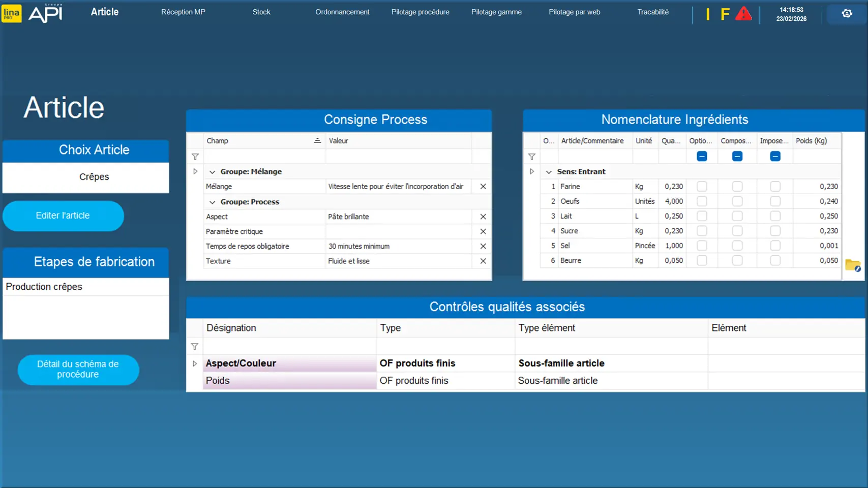The image size is (868, 488).
Task: Go to the Ordonnancement menu
Action: [x=342, y=12]
